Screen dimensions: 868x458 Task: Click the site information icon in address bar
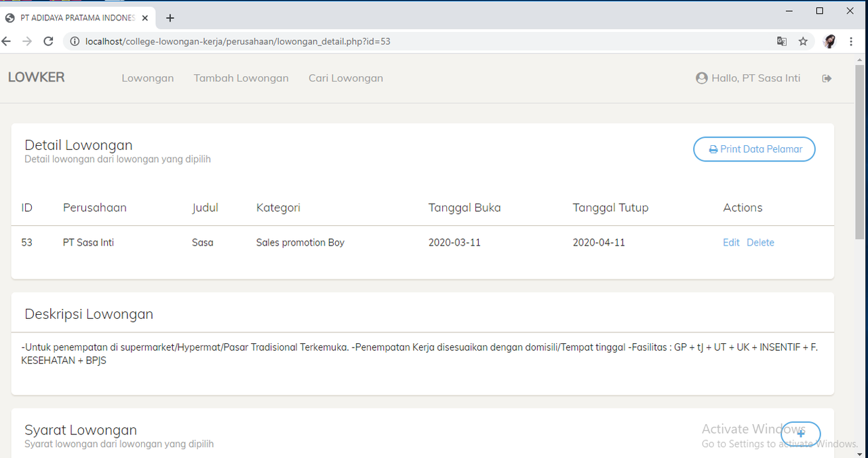click(75, 41)
